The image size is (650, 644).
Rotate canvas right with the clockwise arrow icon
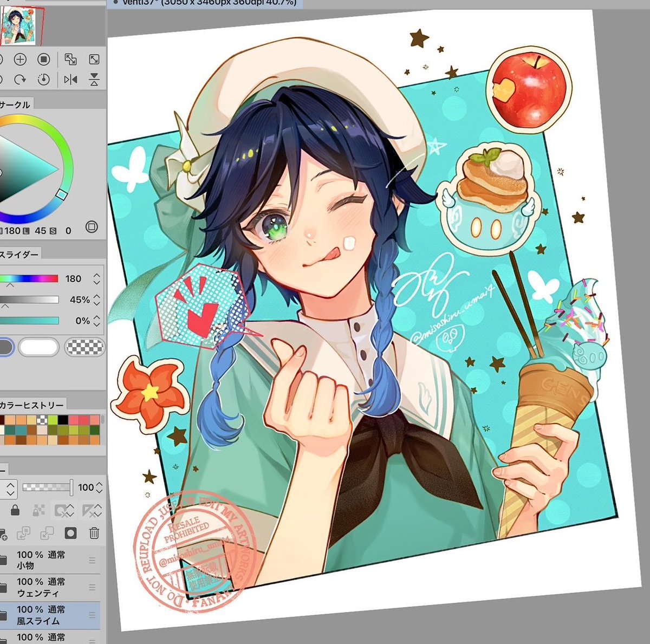point(20,80)
